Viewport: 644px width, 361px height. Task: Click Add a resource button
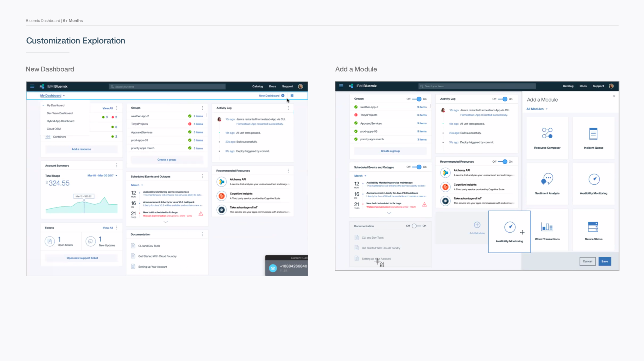81,149
